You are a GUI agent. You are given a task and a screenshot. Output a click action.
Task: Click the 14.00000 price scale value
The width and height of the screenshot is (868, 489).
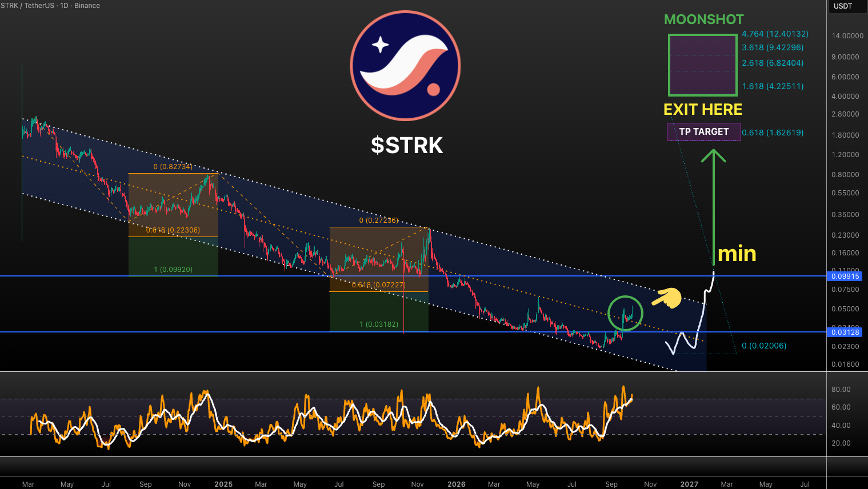[x=847, y=36]
